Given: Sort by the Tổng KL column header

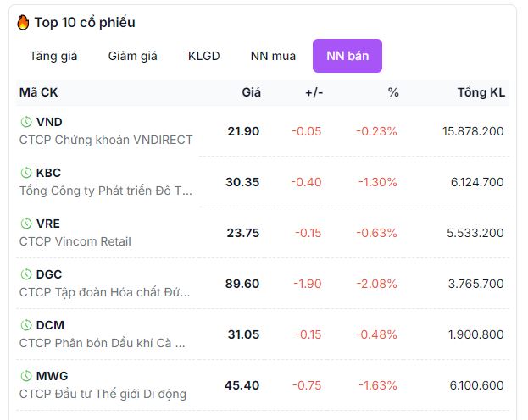Looking at the screenshot, I should 481,92.
